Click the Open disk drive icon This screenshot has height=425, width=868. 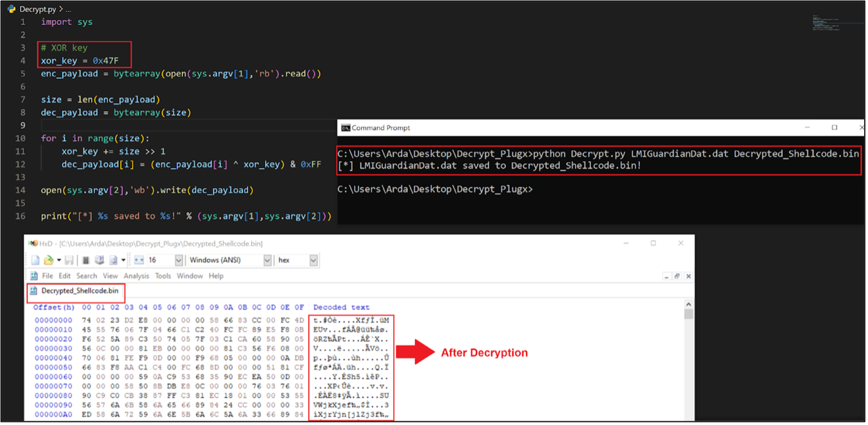tap(100, 261)
